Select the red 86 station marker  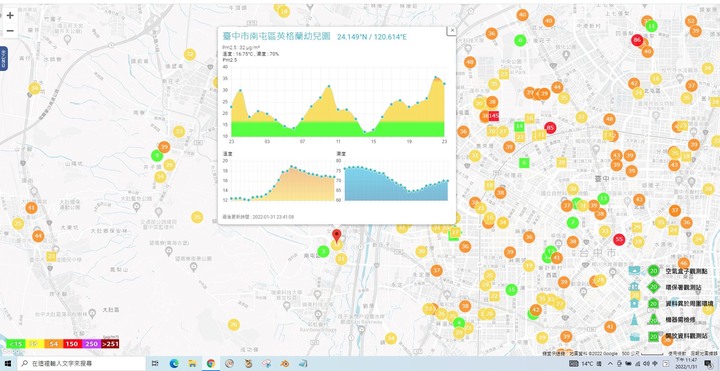(636, 40)
